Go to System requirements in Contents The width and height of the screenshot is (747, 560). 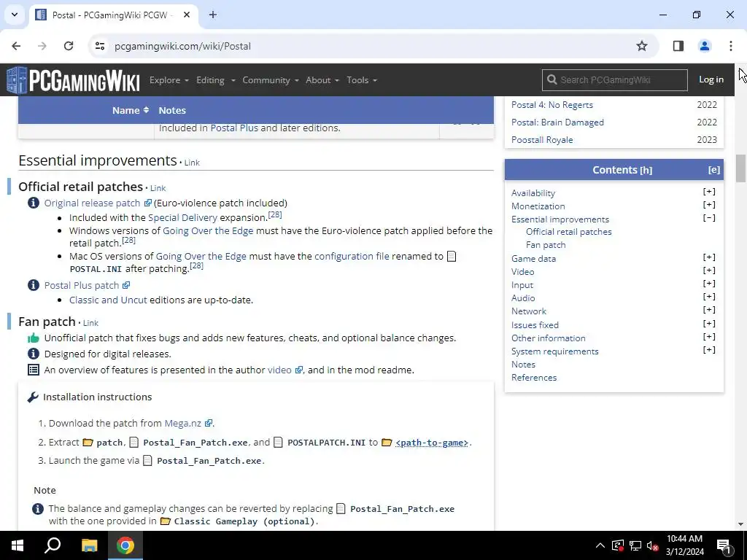point(554,351)
